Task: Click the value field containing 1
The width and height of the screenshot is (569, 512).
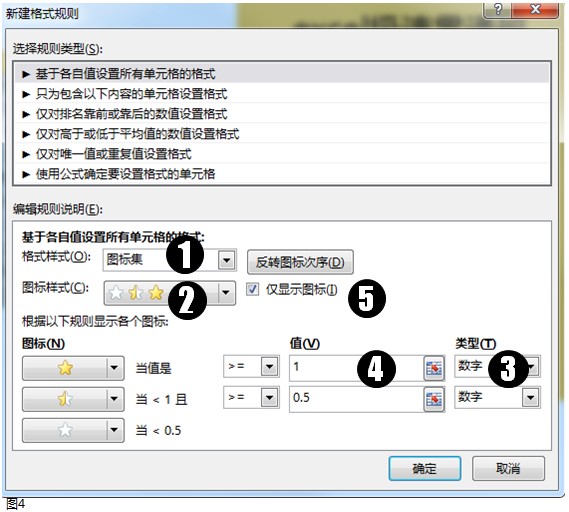Action: point(356,368)
